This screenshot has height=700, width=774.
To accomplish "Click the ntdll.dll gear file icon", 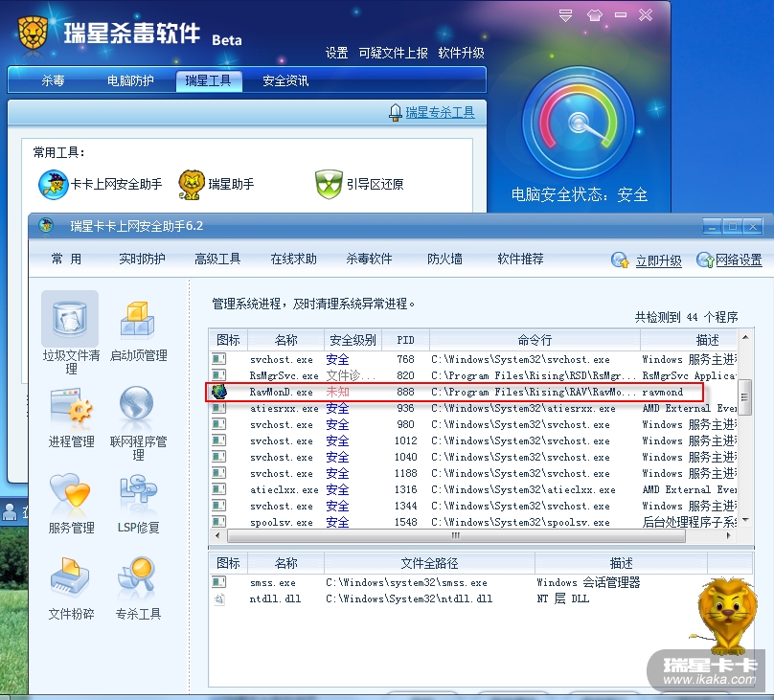I will coord(219,598).
